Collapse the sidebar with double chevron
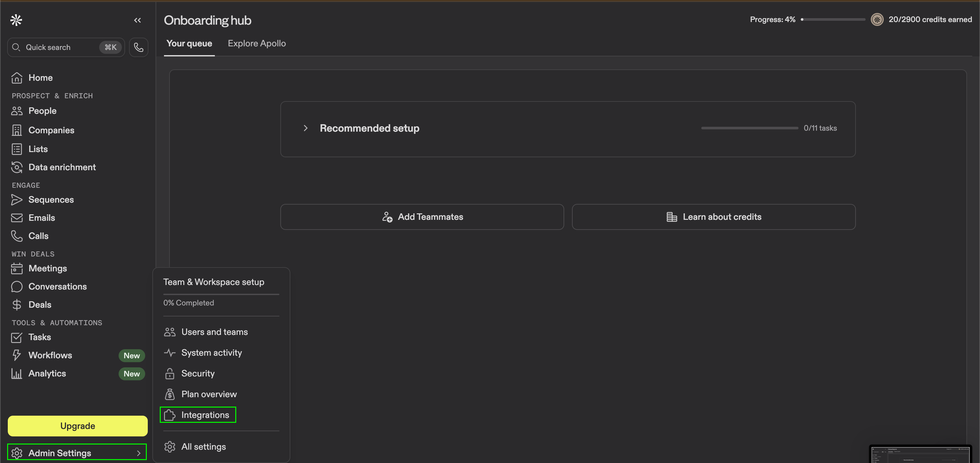The width and height of the screenshot is (980, 463). [x=137, y=20]
